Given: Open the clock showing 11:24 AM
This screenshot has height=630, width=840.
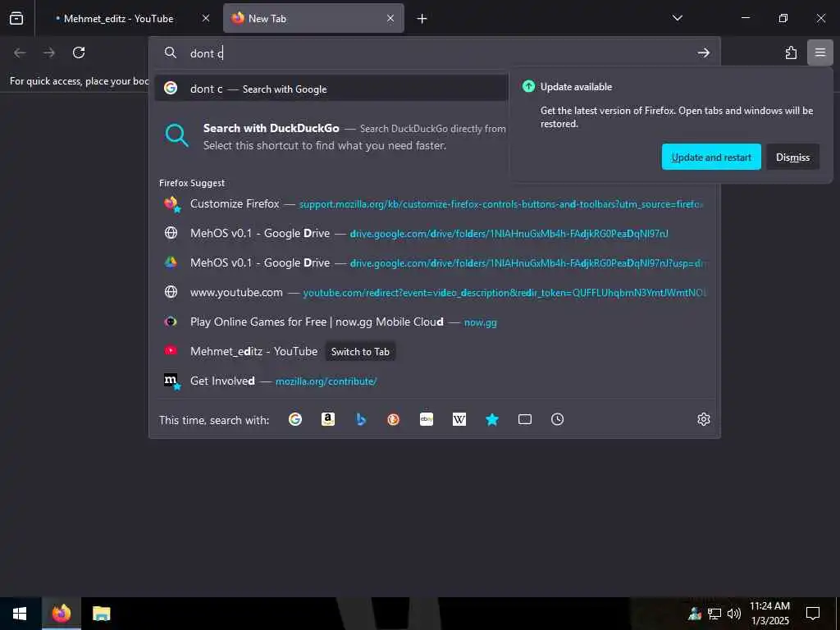Looking at the screenshot, I should click(769, 614).
